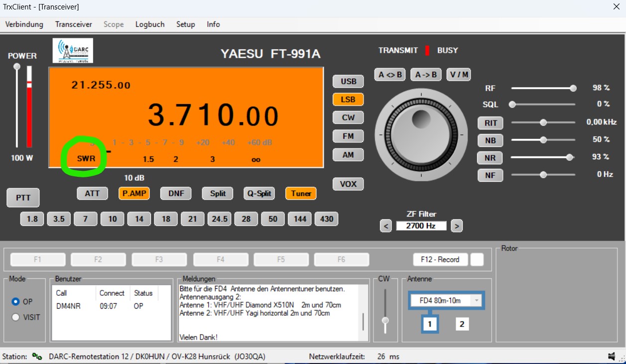This screenshot has height=364, width=626.
Task: Select the 50 MHz band button
Action: (273, 219)
